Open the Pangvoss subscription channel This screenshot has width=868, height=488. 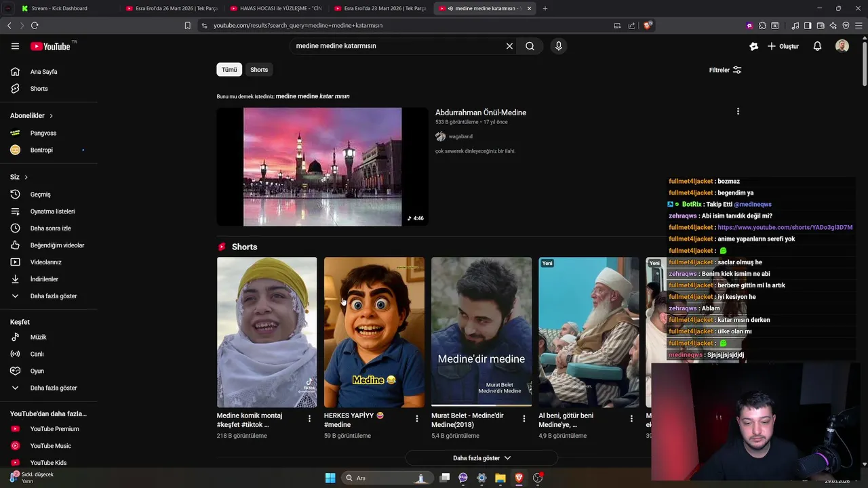[x=43, y=133]
